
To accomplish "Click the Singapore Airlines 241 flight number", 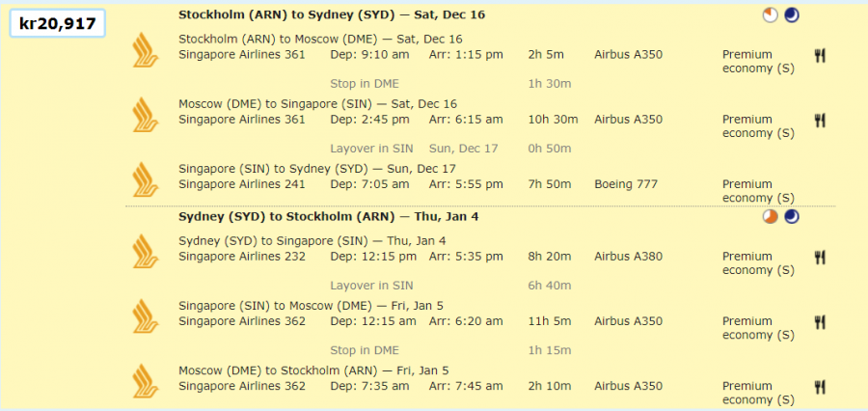I will click(x=242, y=184).
